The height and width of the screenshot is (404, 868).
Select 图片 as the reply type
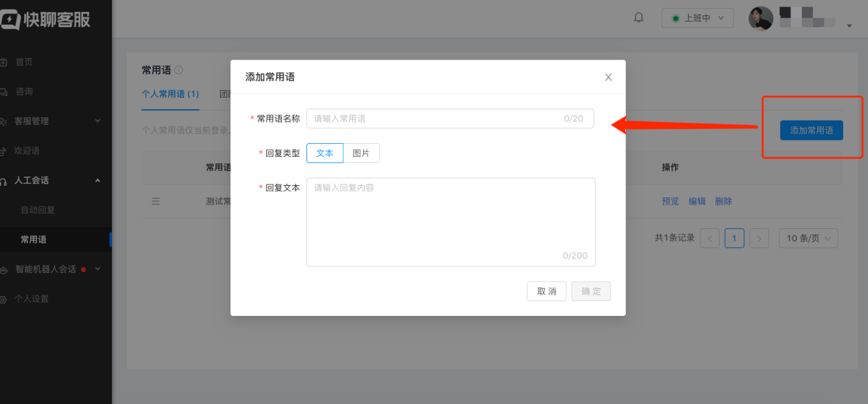tap(362, 153)
